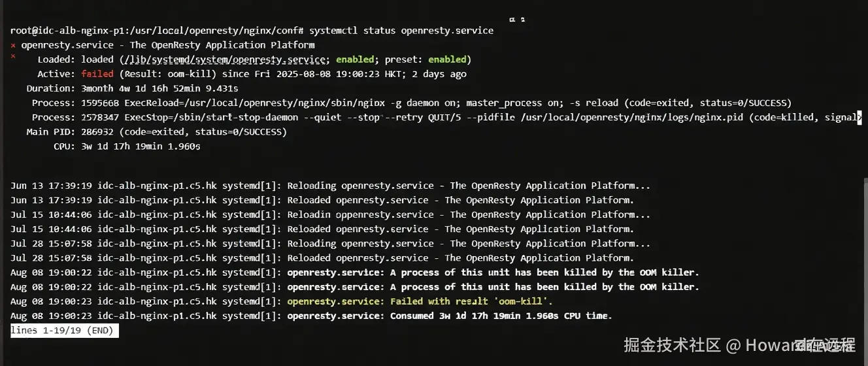Click the line-truncation '>' marker ending the ExecStop line
868x366 pixels.
[860, 118]
